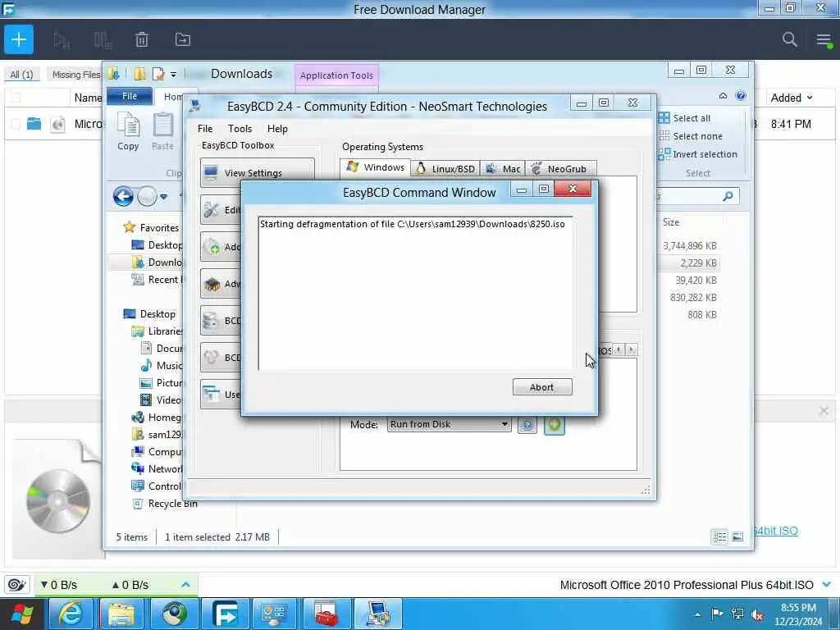Select the Linux/BSD tab in EasyBCD
Image resolution: width=840 pixels, height=630 pixels.
click(x=445, y=169)
